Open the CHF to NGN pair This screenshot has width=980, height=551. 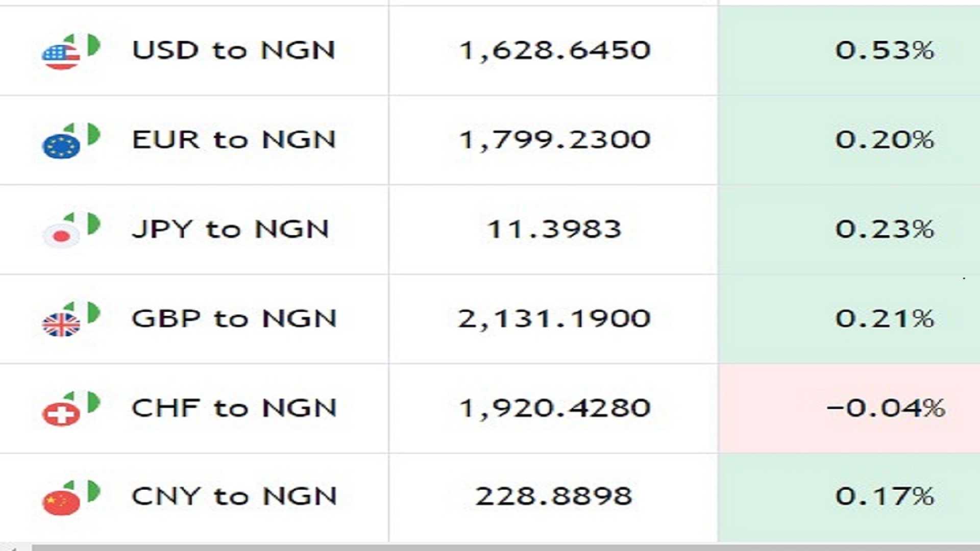(x=234, y=408)
